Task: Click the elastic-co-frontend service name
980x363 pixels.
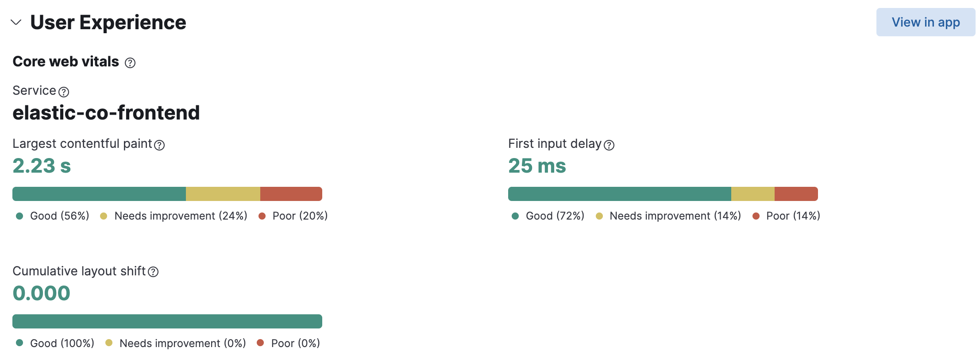Action: (106, 113)
